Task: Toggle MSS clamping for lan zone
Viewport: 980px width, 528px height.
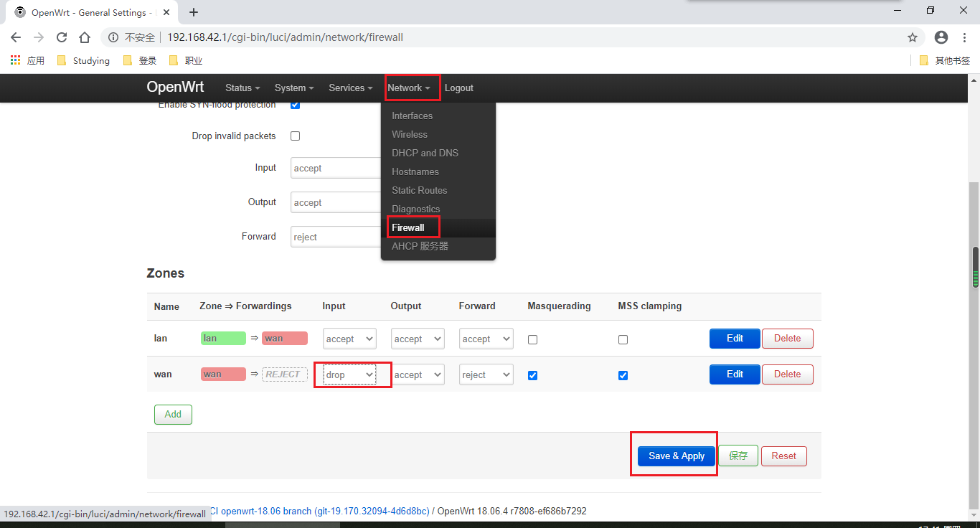Action: [623, 339]
